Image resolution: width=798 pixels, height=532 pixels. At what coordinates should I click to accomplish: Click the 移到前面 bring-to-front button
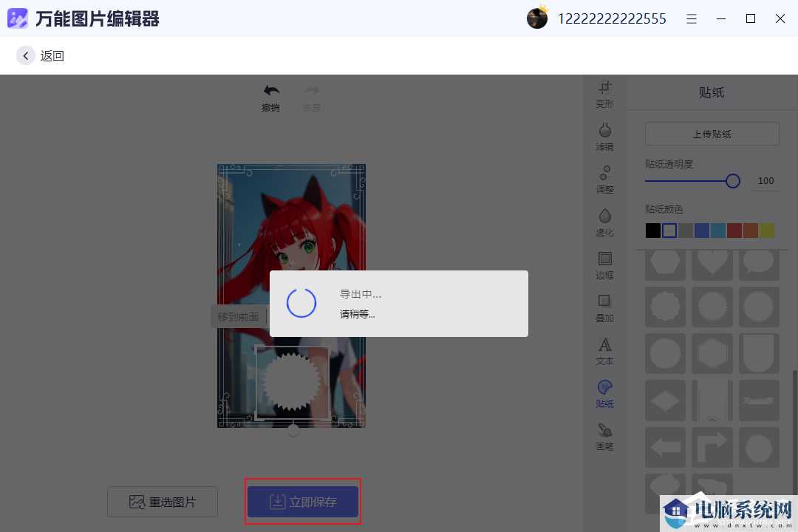[x=238, y=317]
